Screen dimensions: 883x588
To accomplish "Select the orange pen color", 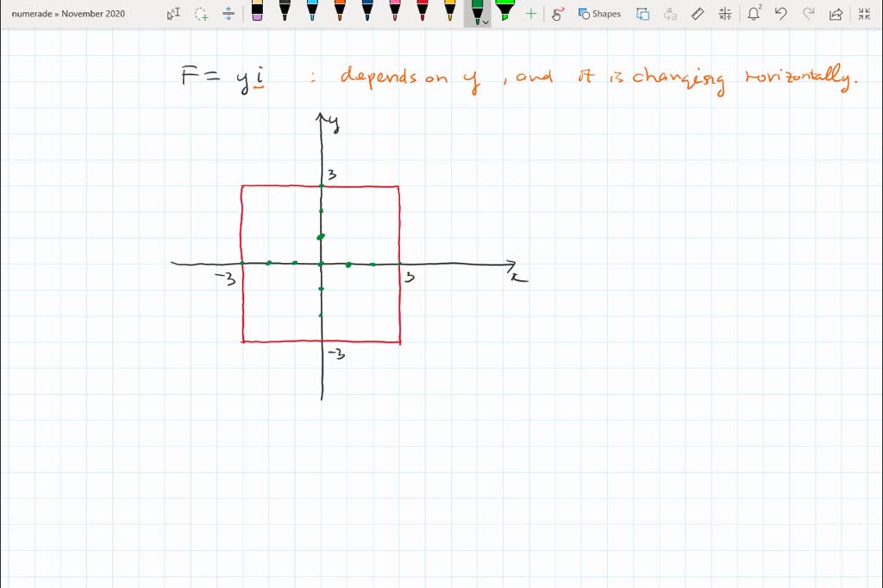I will [341, 13].
